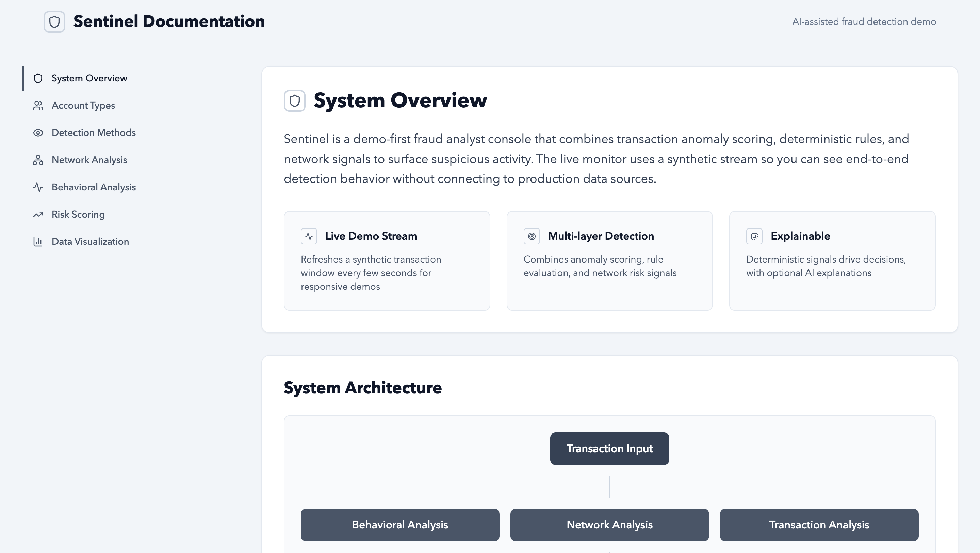The height and width of the screenshot is (553, 980).
Task: Click the shield icon beside System Overview heading
Action: point(294,101)
